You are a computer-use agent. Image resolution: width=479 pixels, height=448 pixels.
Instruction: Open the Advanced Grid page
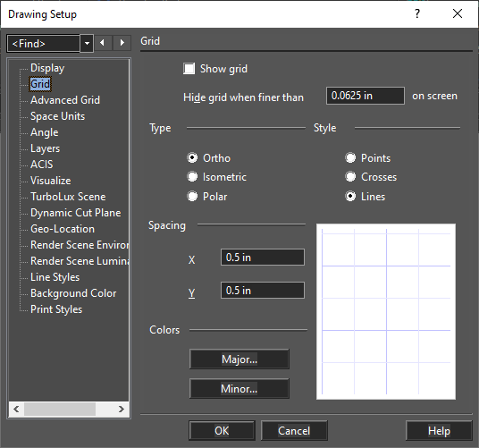coord(65,100)
